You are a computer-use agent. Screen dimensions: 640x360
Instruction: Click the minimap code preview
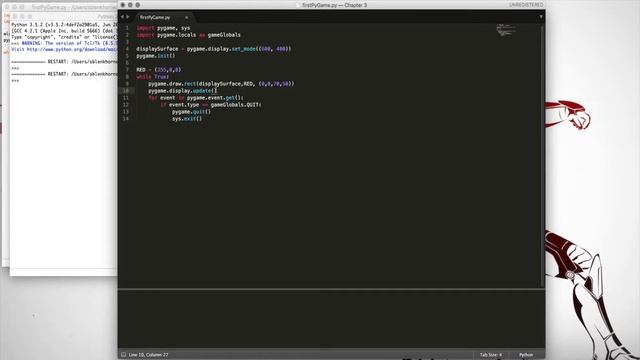coord(505,30)
